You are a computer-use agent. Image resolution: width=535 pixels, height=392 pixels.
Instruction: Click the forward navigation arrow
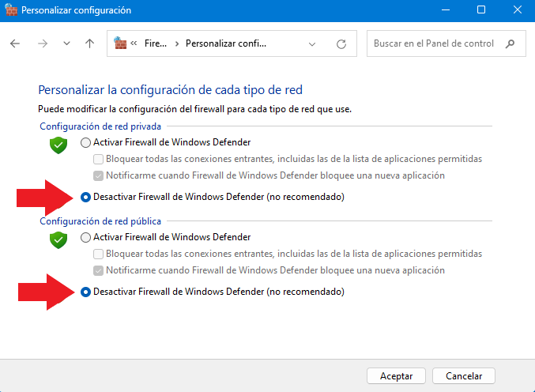[x=43, y=43]
